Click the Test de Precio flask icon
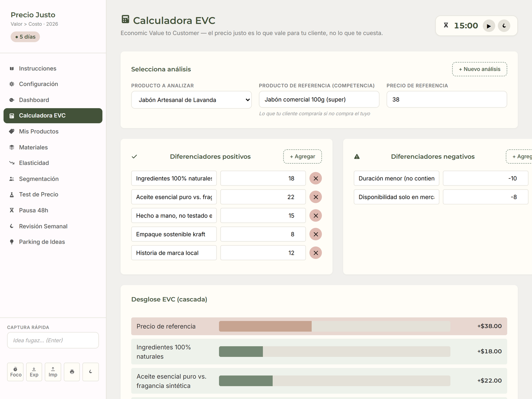 [12, 194]
